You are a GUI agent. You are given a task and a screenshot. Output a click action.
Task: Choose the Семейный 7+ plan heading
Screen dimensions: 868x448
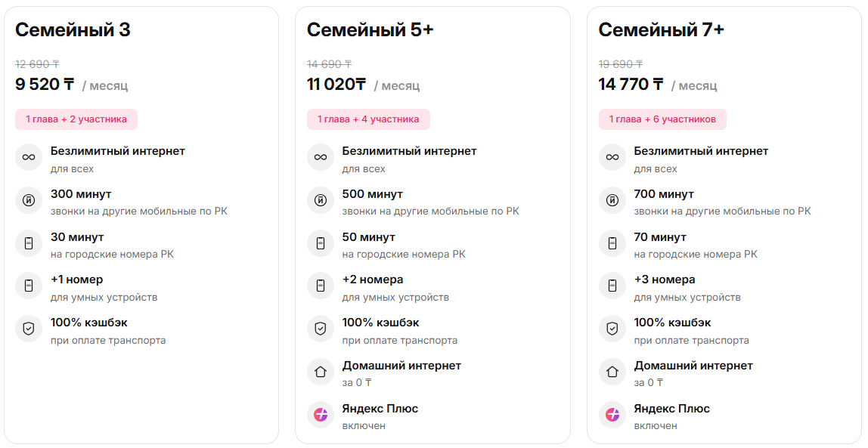point(661,29)
